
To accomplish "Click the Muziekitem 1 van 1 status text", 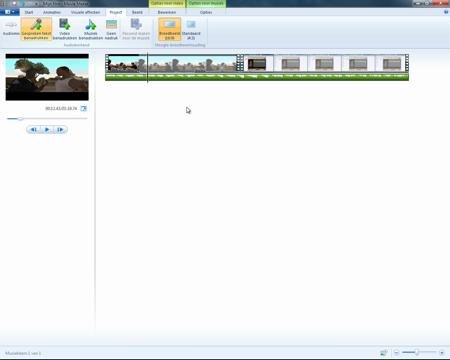I will click(23, 353).
